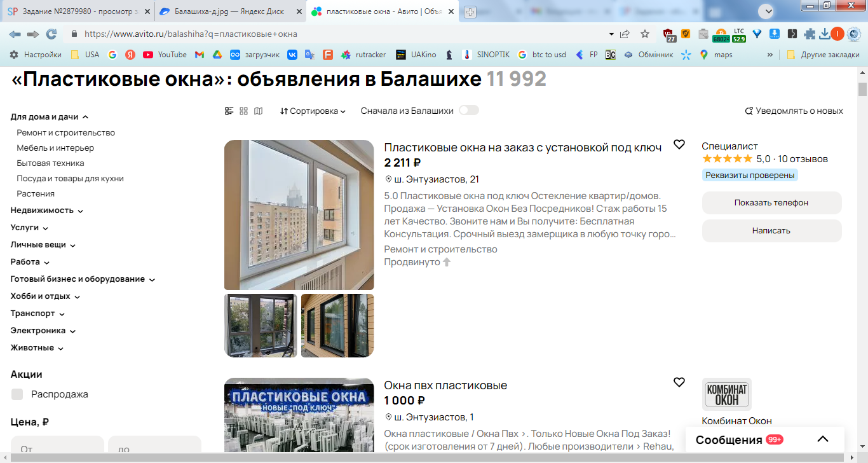Open browser downloads arrow icon

click(824, 34)
